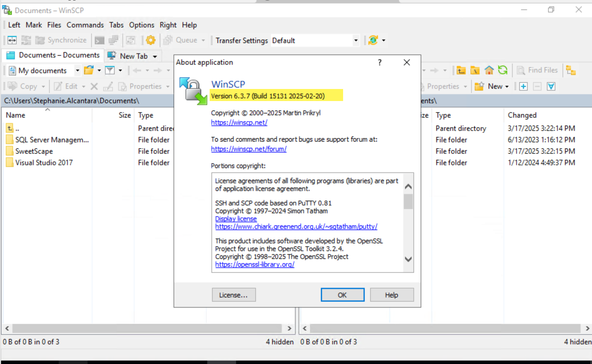
Task: Click the root directory folder icon
Action: point(475,71)
